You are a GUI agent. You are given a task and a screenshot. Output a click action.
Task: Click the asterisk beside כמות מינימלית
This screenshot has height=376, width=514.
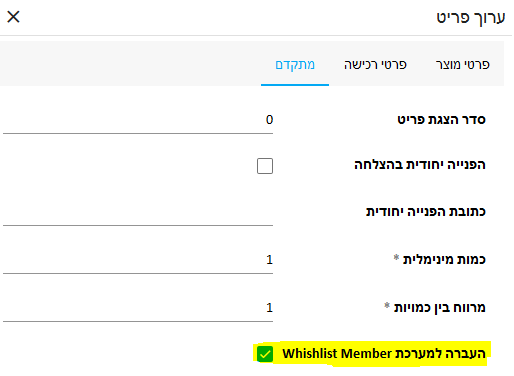396,257
